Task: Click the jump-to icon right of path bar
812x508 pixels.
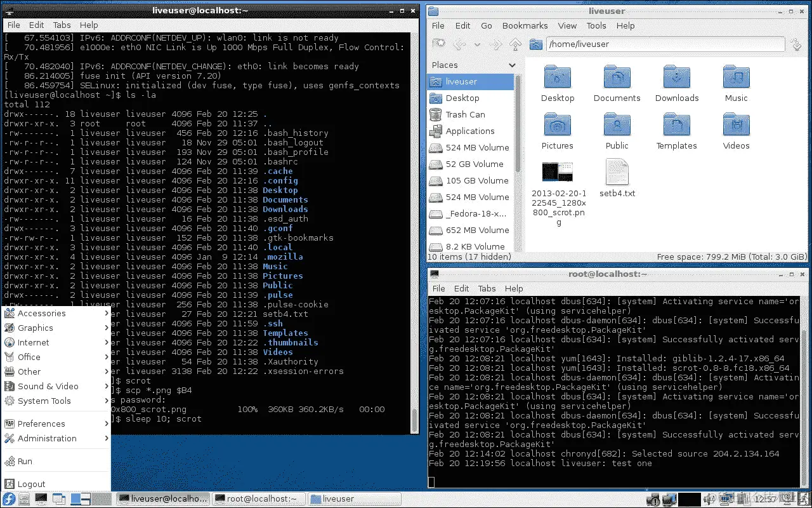Action: (797, 44)
